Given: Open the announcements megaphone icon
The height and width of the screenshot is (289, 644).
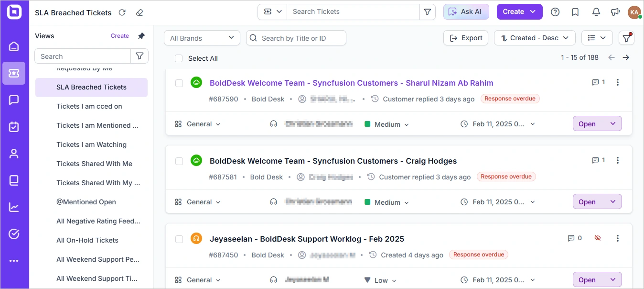Looking at the screenshot, I should tap(615, 12).
